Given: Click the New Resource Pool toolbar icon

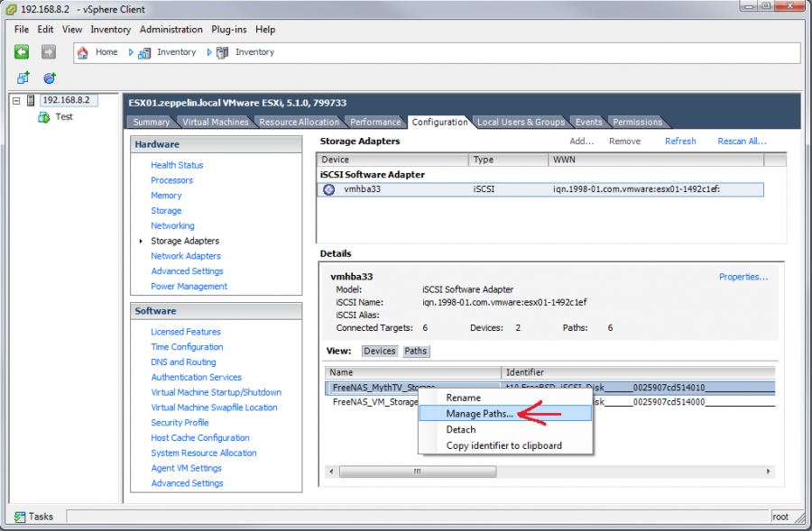Looking at the screenshot, I should [x=50, y=78].
